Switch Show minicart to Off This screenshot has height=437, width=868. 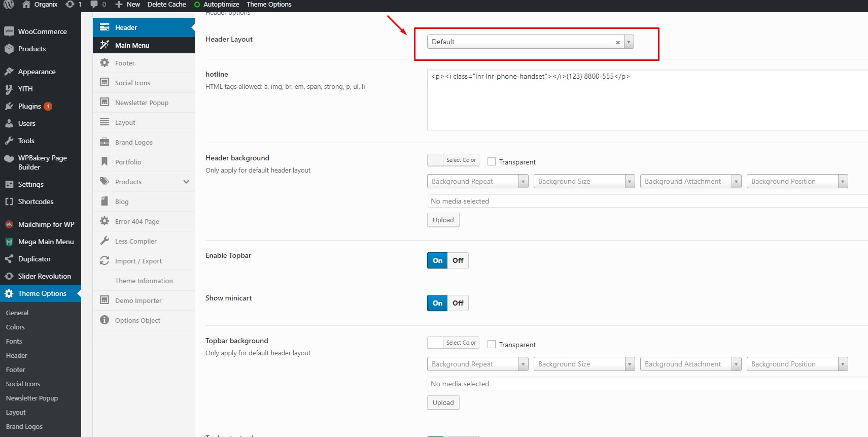pos(458,303)
